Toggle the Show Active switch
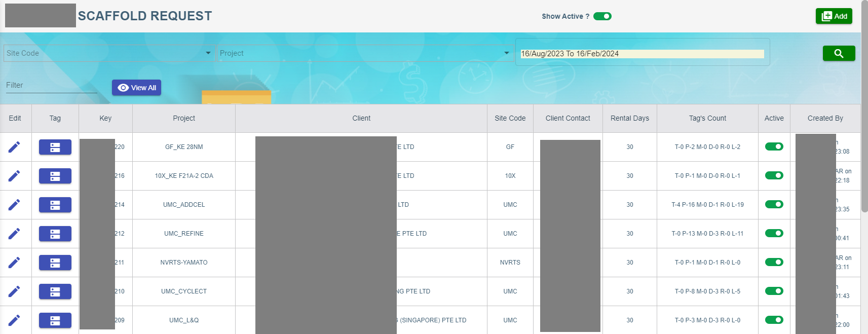 [602, 16]
